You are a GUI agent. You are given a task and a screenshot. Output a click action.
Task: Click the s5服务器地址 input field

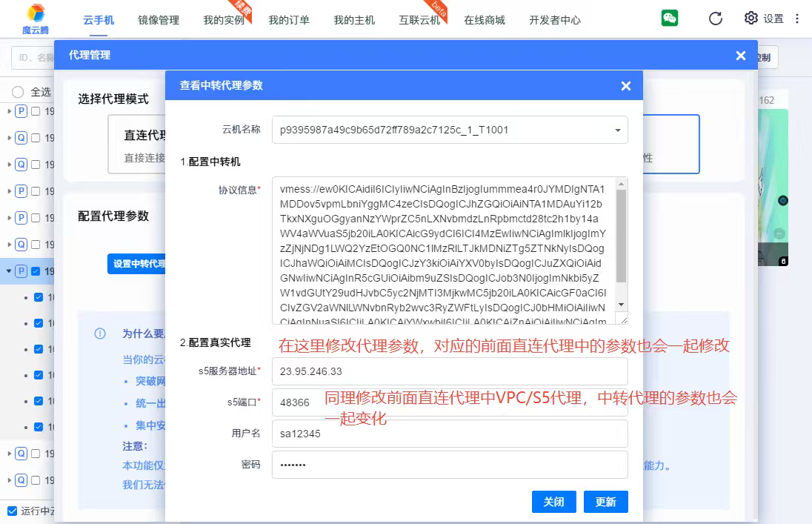coord(450,371)
